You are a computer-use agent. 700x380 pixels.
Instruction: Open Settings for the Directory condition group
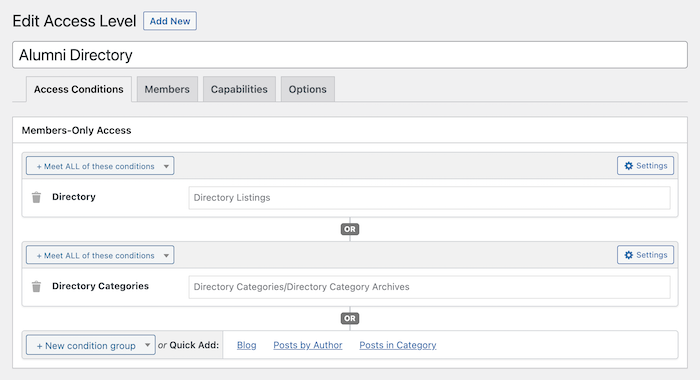point(645,166)
